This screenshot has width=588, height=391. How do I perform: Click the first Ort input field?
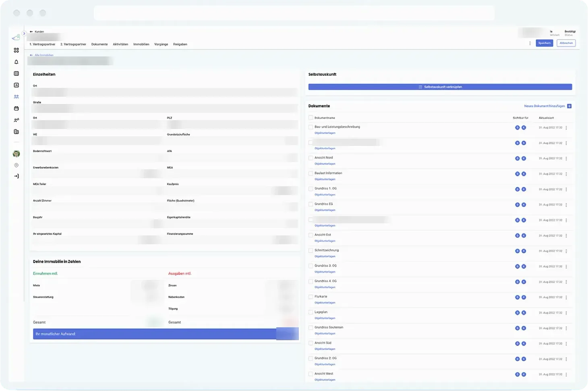point(165,92)
